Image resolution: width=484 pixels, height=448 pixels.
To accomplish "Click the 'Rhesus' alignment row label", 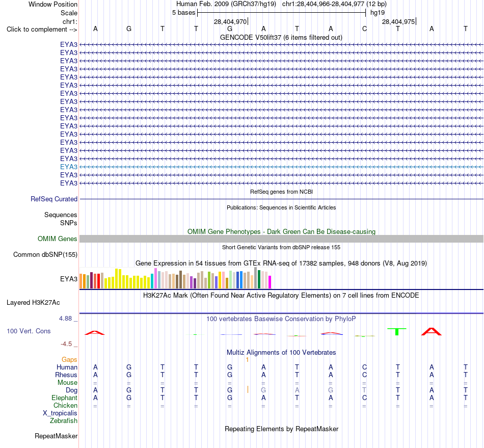I will click(x=66, y=375).
